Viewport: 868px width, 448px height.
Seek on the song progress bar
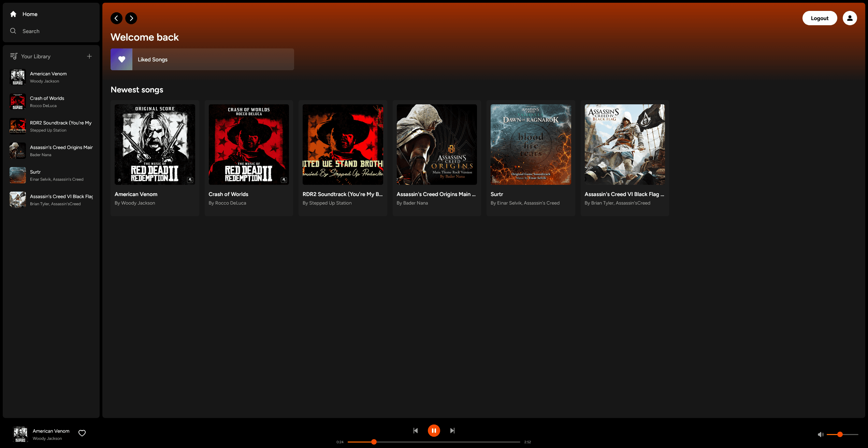[x=434, y=442]
